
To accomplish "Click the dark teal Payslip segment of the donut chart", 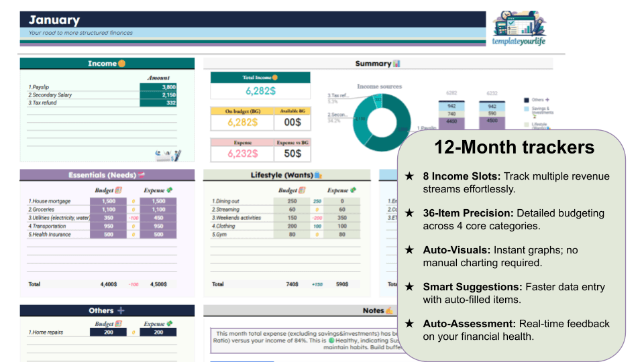I will coord(402,123).
